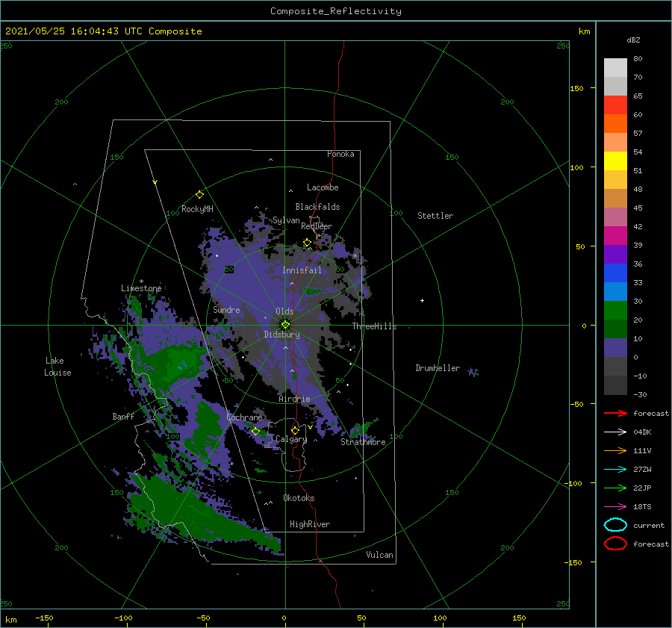This screenshot has width=672, height=628.
Task: Select the light blue 30-33 dBZ swatch
Action: pyautogui.click(x=615, y=291)
